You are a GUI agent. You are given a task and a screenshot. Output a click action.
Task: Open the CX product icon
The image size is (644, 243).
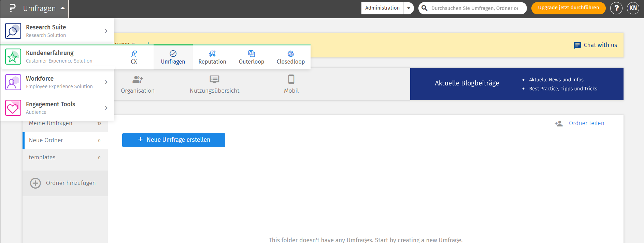point(134,54)
